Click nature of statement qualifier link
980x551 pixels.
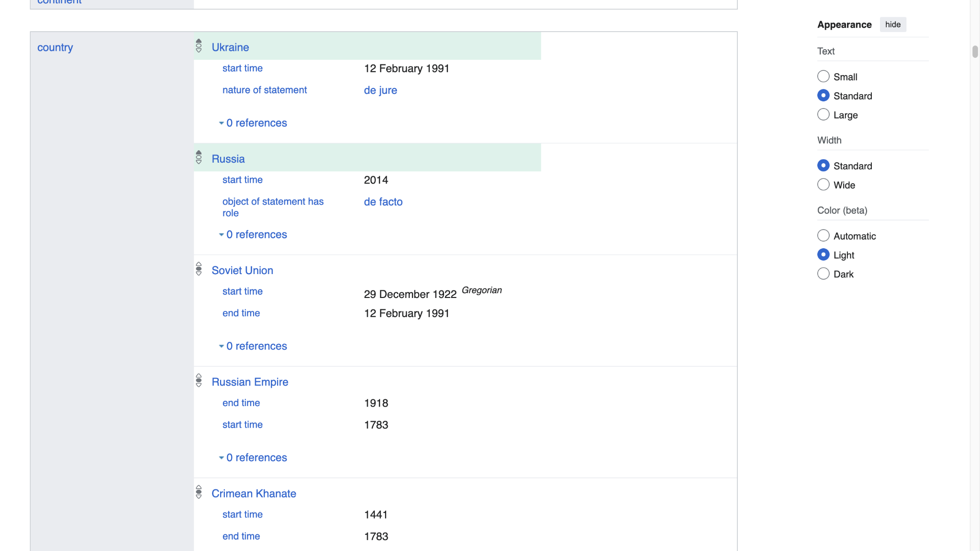point(265,90)
